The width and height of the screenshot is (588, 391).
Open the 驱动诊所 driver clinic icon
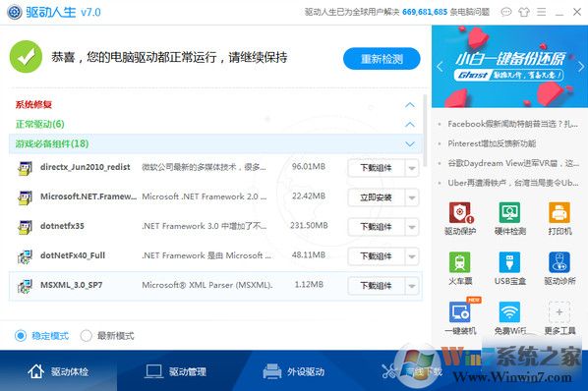[x=559, y=261]
